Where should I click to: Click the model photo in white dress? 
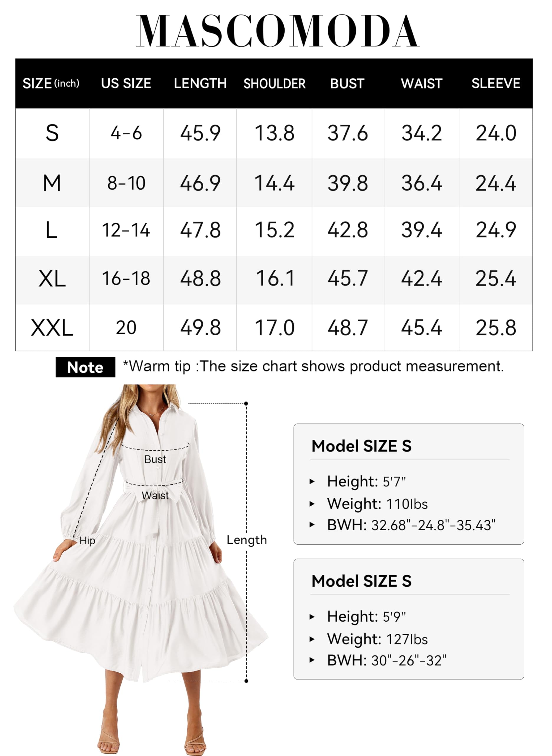coord(140,568)
